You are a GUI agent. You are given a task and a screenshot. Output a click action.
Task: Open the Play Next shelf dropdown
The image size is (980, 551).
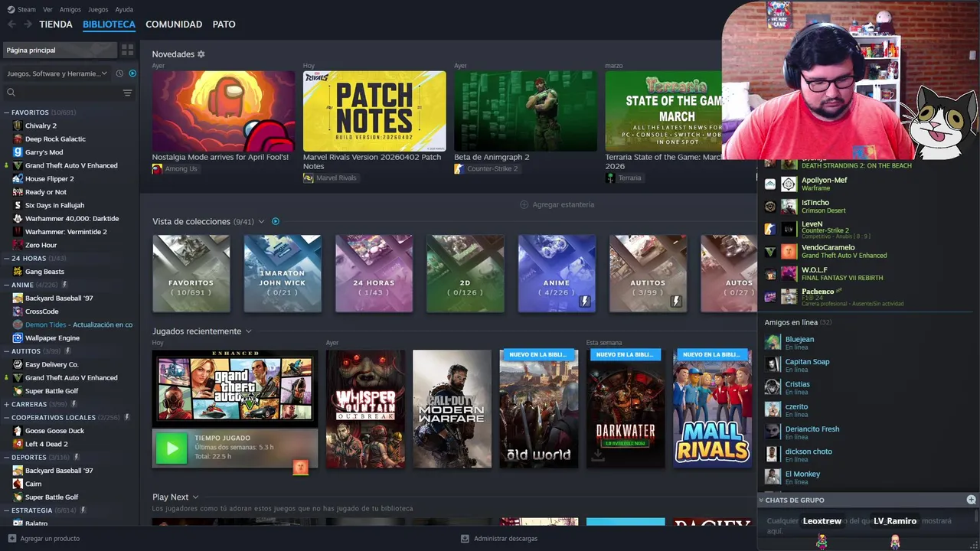point(195,497)
